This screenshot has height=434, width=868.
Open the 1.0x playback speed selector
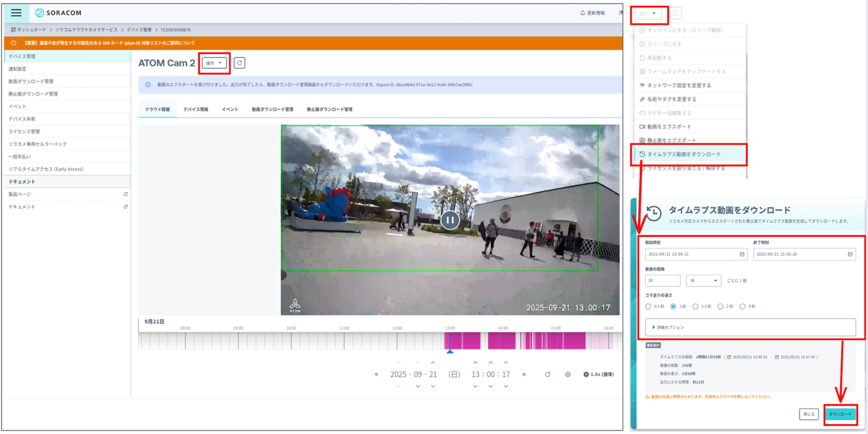pos(599,374)
